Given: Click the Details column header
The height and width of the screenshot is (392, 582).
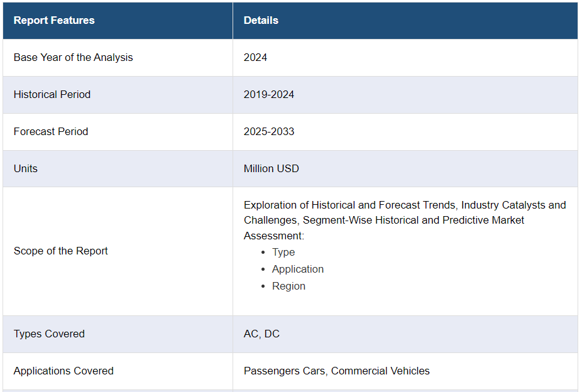Looking at the screenshot, I should pyautogui.click(x=261, y=21).
